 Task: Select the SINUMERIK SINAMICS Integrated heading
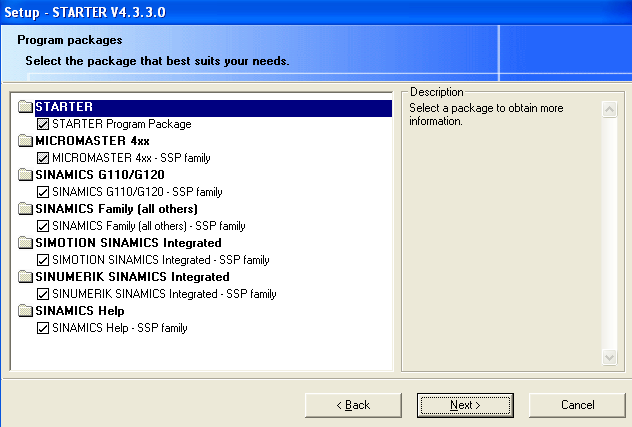pyautogui.click(x=132, y=277)
